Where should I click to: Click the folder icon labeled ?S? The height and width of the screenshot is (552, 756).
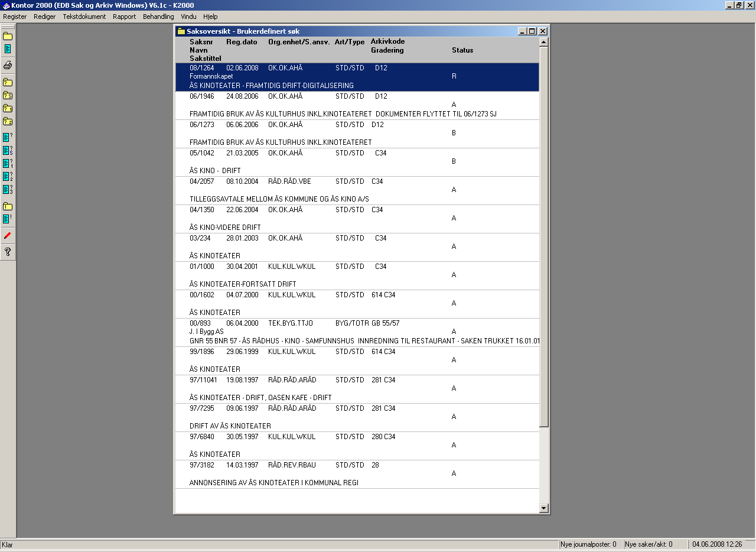click(x=8, y=96)
